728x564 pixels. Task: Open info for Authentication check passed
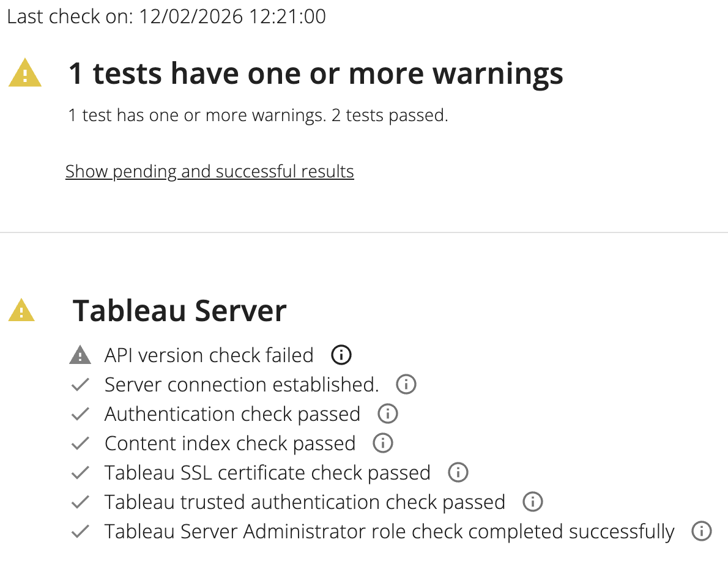pyautogui.click(x=387, y=414)
